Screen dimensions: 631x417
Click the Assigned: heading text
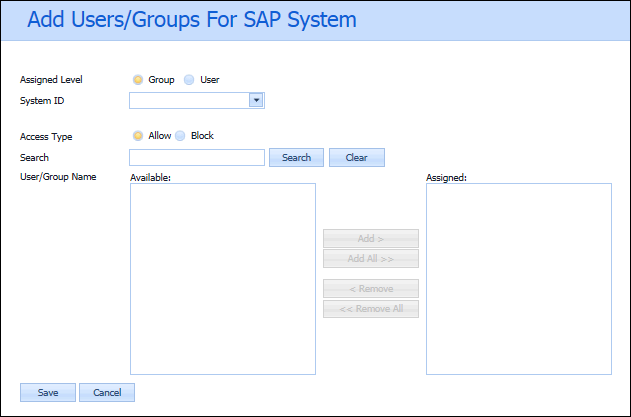point(446,178)
